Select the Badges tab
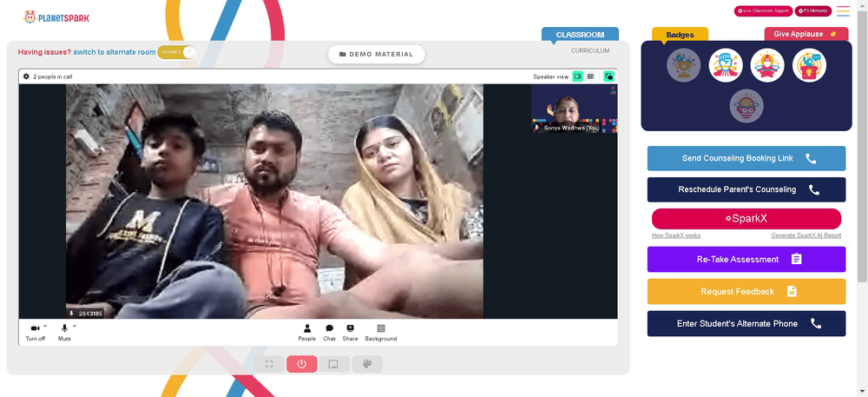Viewport: 868px width, 397px height. [x=680, y=35]
